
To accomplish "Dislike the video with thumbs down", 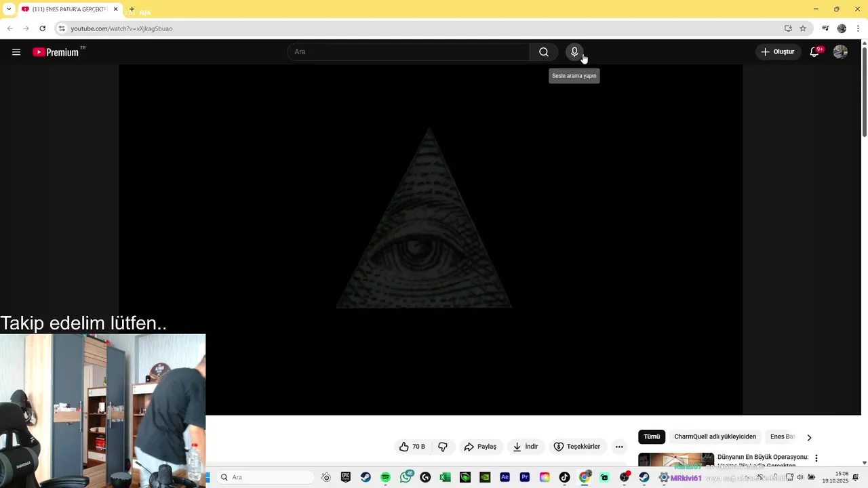I will pos(443,447).
